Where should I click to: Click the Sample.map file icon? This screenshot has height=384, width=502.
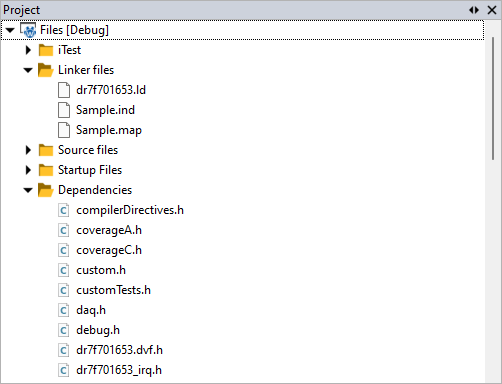[x=64, y=130]
